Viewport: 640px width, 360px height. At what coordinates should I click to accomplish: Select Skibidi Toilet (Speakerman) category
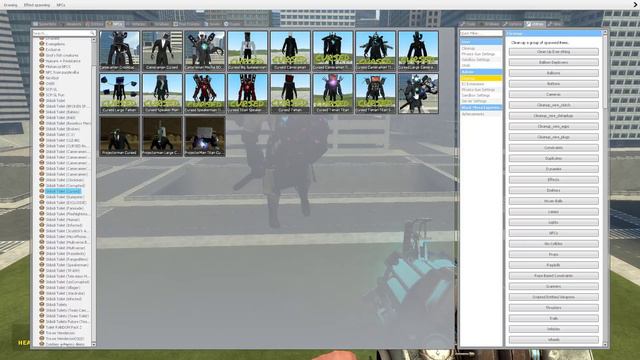click(x=67, y=265)
